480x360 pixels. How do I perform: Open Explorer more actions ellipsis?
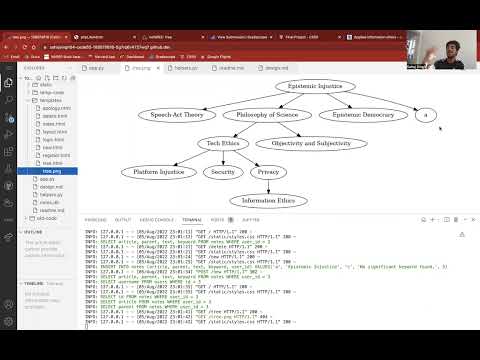point(69,68)
